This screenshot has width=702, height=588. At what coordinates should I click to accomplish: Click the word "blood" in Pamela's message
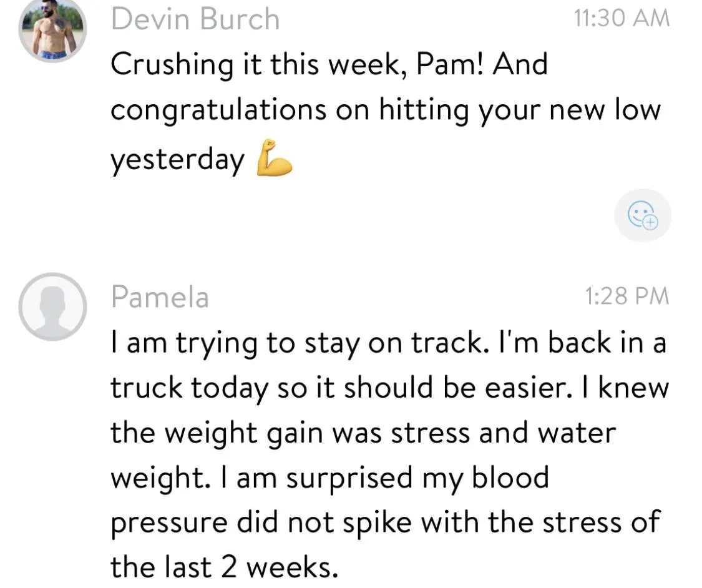tap(510, 478)
